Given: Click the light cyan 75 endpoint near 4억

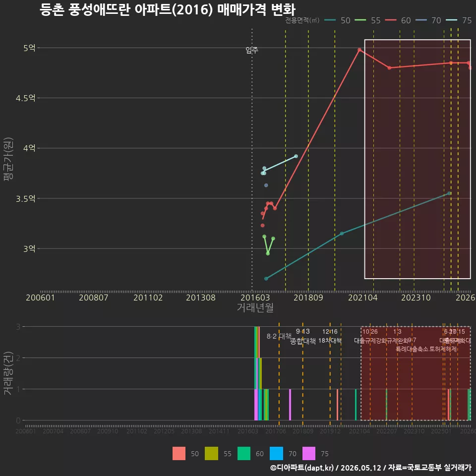Looking at the screenshot, I should click(296, 156).
